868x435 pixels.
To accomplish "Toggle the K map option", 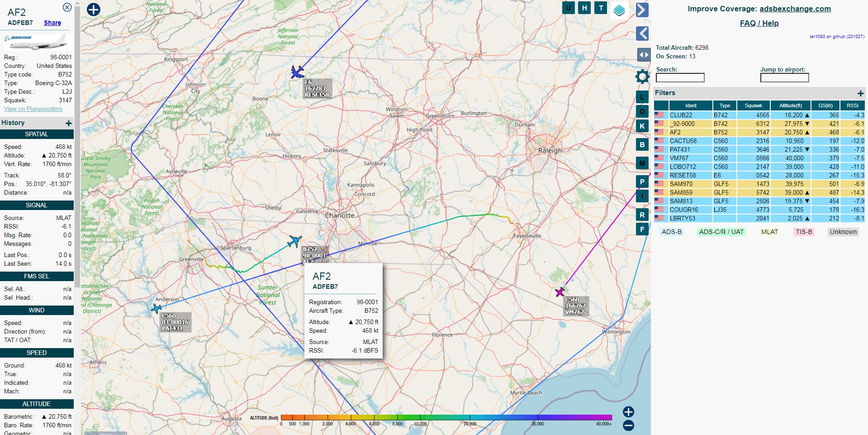I will point(642,126).
